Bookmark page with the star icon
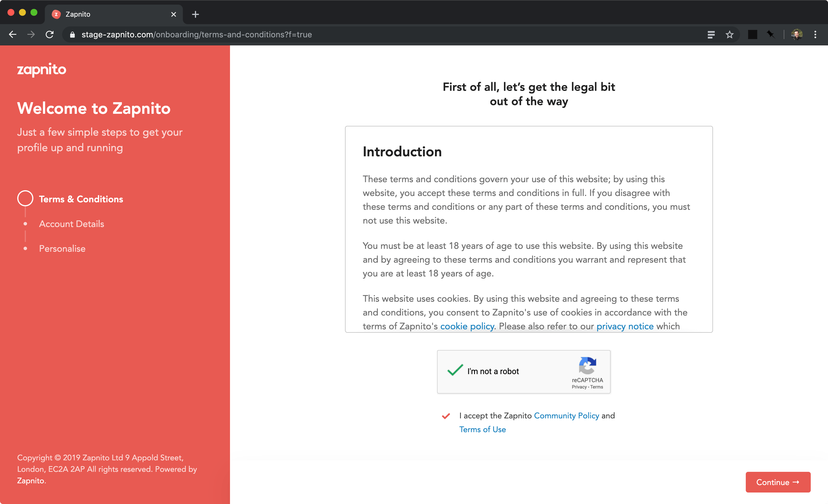 (729, 34)
